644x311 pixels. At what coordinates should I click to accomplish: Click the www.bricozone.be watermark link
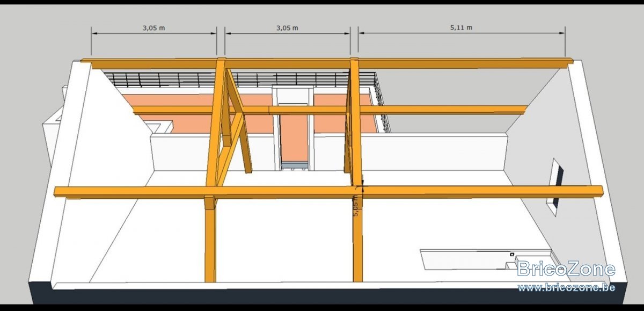(x=566, y=287)
